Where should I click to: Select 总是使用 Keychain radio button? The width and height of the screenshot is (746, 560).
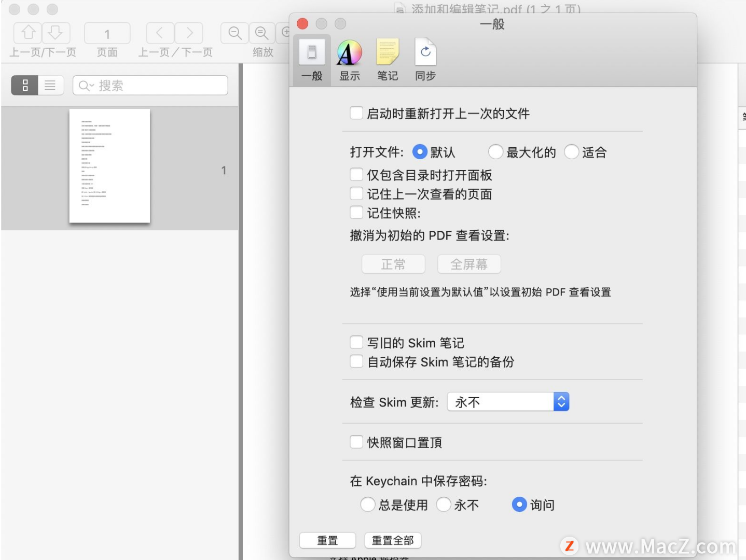(x=368, y=504)
